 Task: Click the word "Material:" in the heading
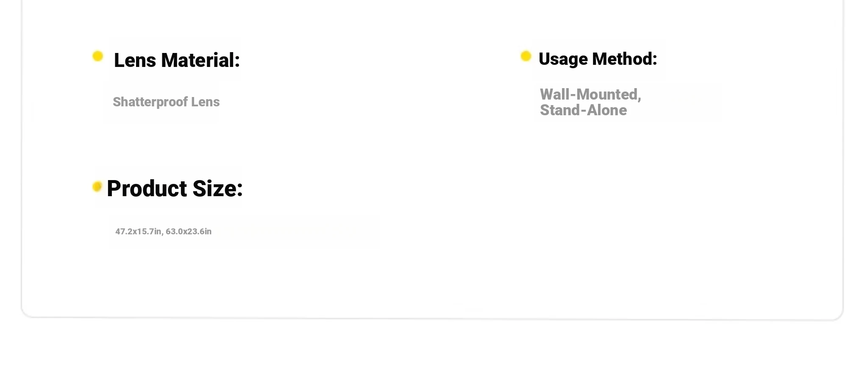click(200, 60)
